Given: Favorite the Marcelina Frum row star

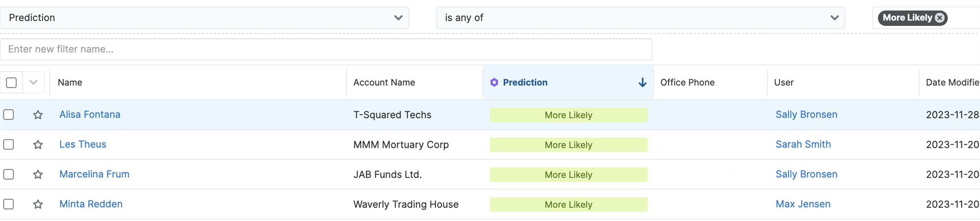Looking at the screenshot, I should tap(38, 174).
